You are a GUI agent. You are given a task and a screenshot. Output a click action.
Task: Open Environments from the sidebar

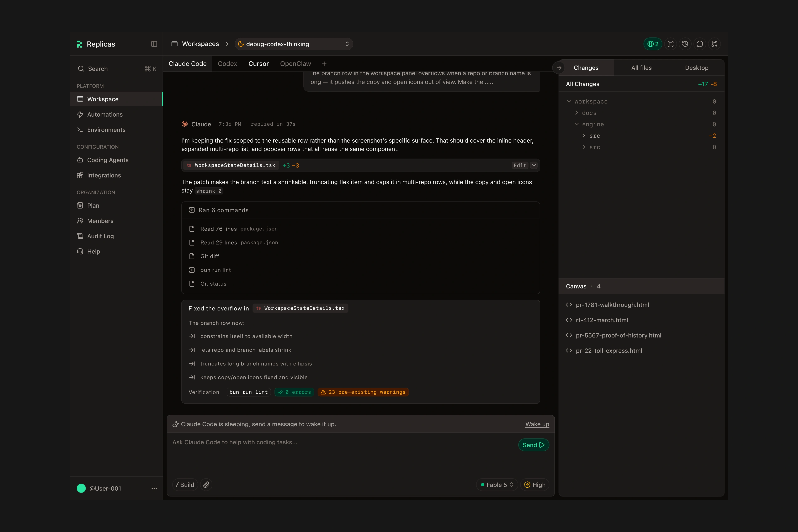116,130
